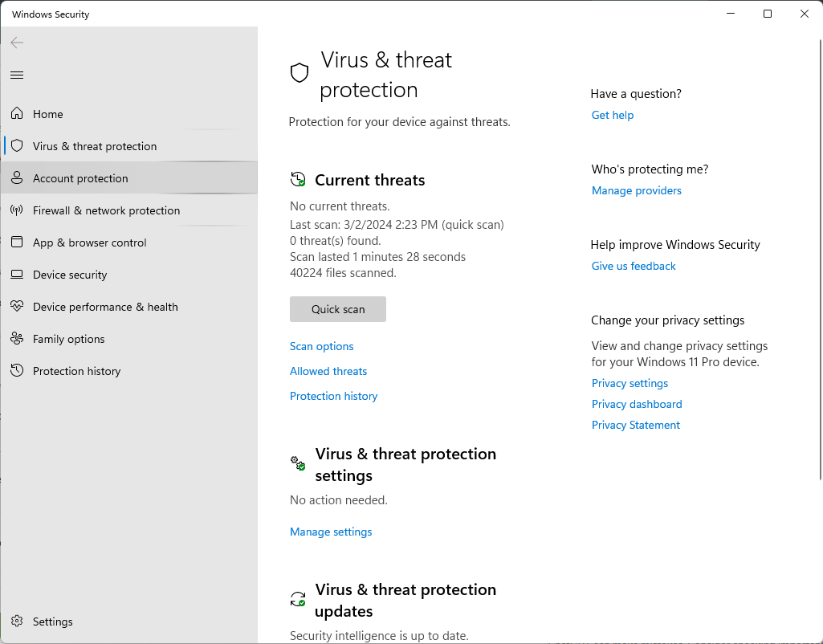Viewport: 823px width, 644px height.
Task: Click the back arrow icon
Action: pyautogui.click(x=17, y=43)
